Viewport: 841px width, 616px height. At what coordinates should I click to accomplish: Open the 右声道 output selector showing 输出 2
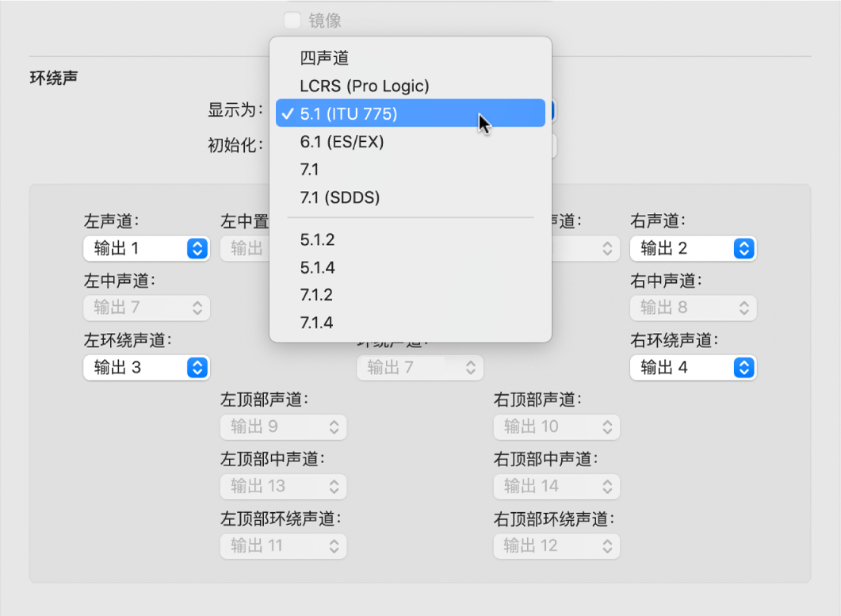click(693, 248)
